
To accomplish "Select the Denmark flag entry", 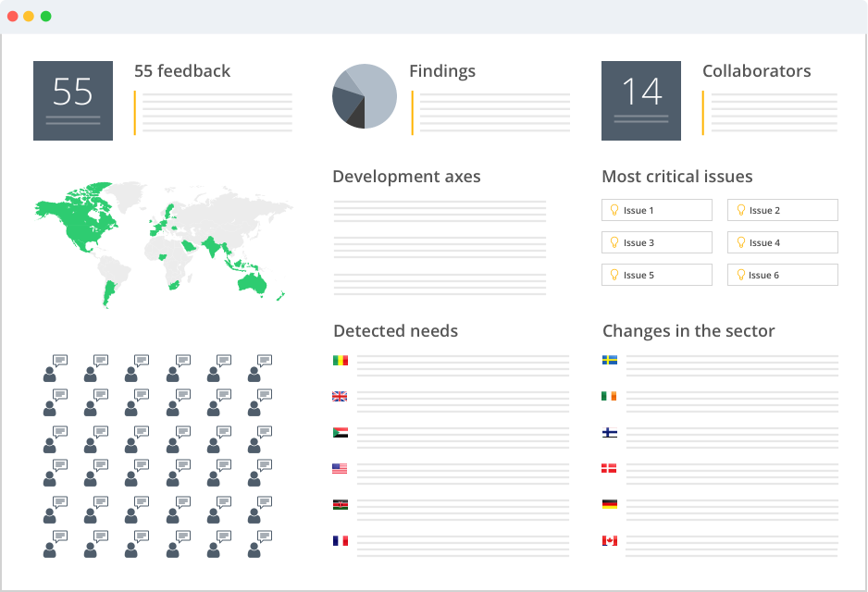I will point(610,469).
